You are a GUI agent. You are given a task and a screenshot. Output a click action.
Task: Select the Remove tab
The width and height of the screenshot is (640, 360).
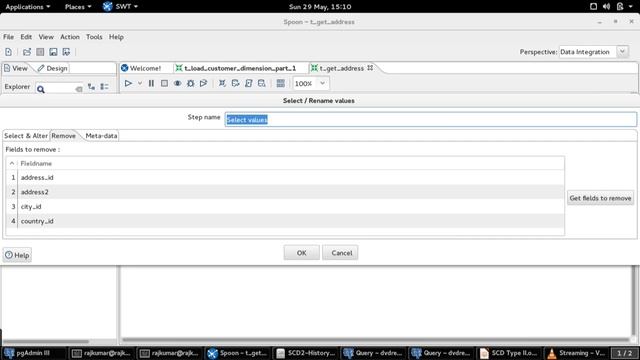coord(64,136)
